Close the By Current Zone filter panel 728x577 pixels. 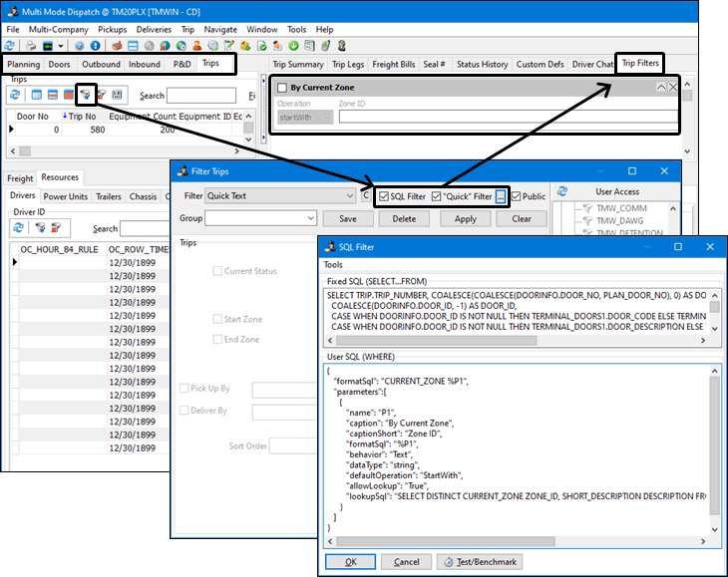click(673, 88)
